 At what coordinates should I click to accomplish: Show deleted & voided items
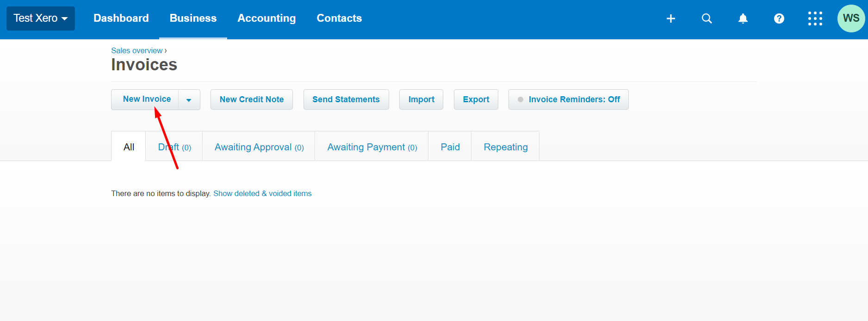click(x=262, y=193)
